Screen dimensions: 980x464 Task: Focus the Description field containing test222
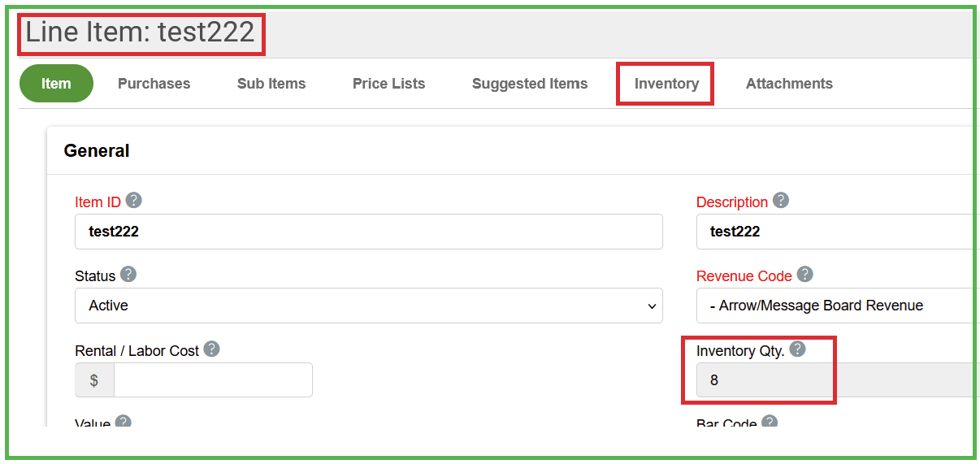[x=837, y=232]
